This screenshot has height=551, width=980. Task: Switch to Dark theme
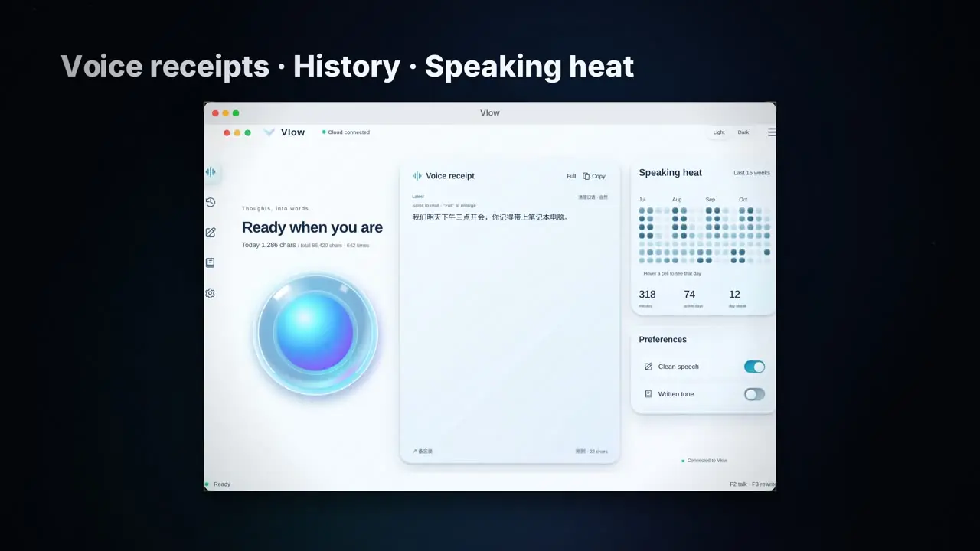[743, 132]
